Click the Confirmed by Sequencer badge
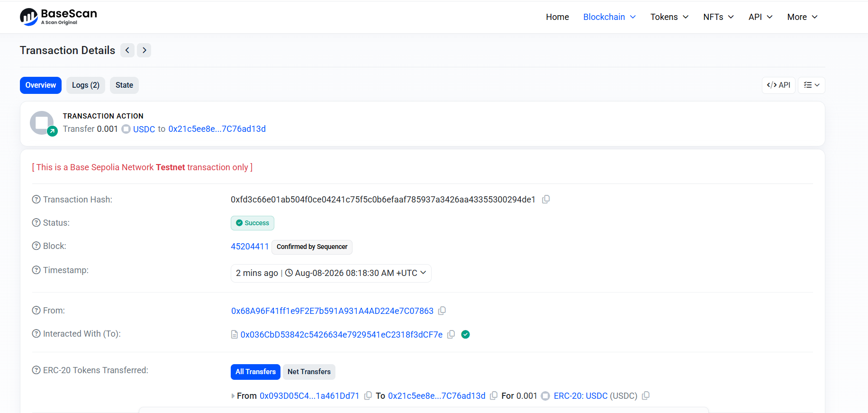Viewport: 868px width, 413px height. pos(312,247)
